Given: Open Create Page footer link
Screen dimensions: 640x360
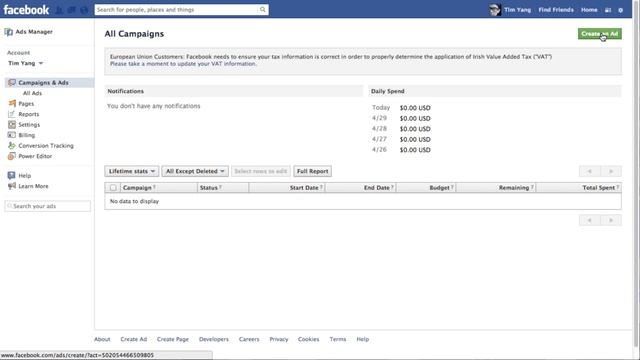Looking at the screenshot, I should (173, 339).
